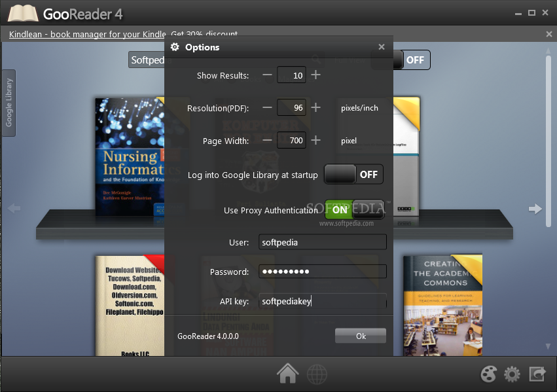
Task: Decrease Show Results value with minus
Action: [x=267, y=75]
